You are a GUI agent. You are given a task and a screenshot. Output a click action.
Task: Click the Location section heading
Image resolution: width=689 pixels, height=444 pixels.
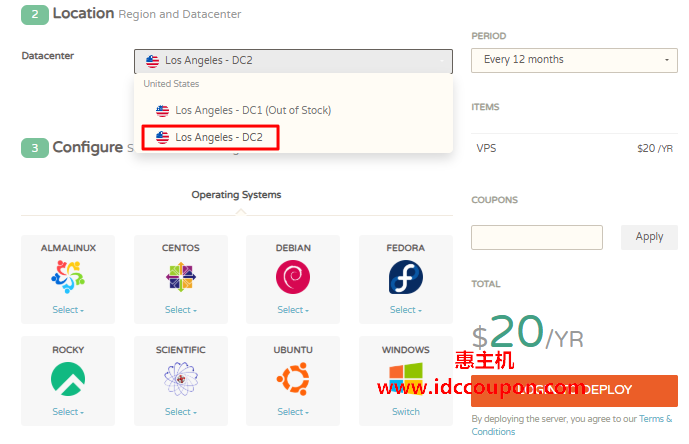click(x=83, y=14)
